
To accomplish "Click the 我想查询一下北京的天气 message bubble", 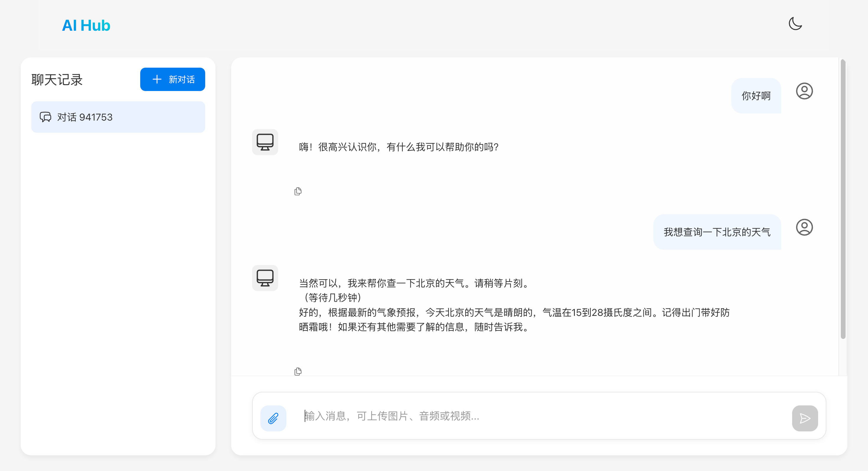I will 717,232.
